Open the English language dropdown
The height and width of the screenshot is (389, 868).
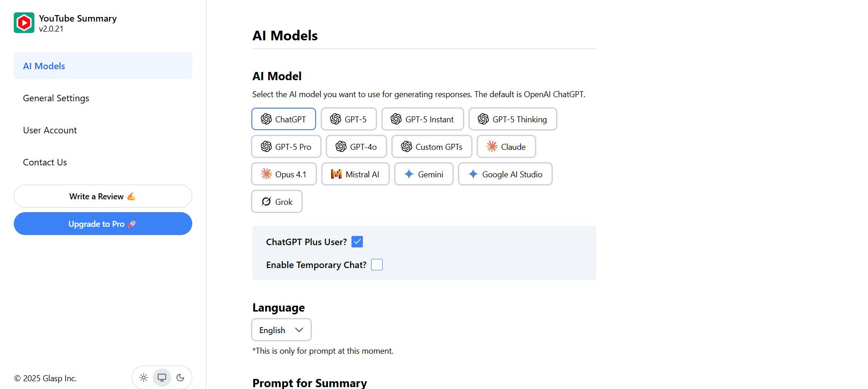coord(281,330)
